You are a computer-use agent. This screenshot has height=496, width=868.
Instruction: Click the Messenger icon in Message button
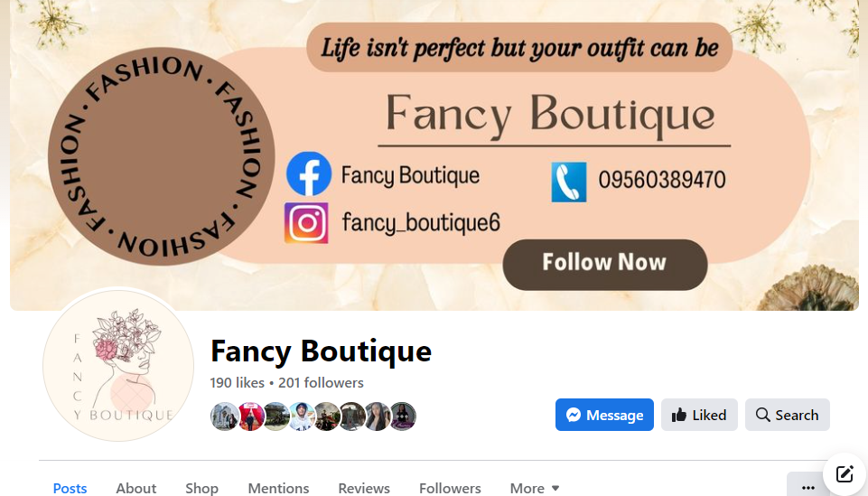tap(574, 415)
